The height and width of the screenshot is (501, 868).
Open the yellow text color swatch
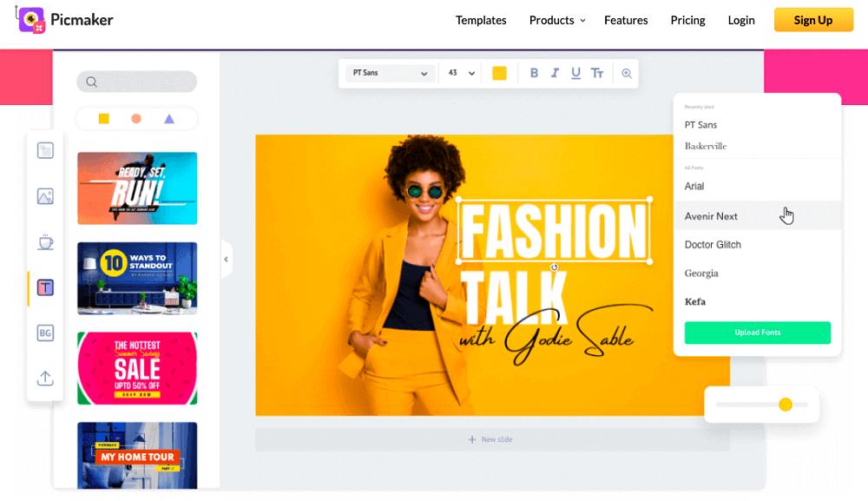[x=499, y=73]
